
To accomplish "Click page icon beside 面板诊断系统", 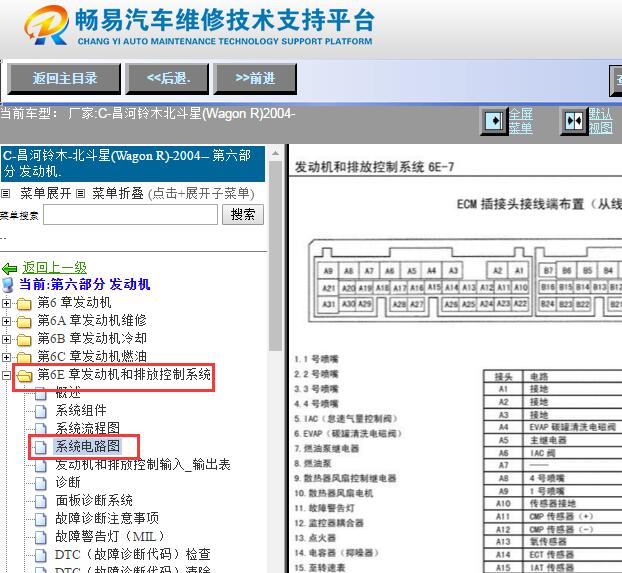I will click(x=41, y=501).
